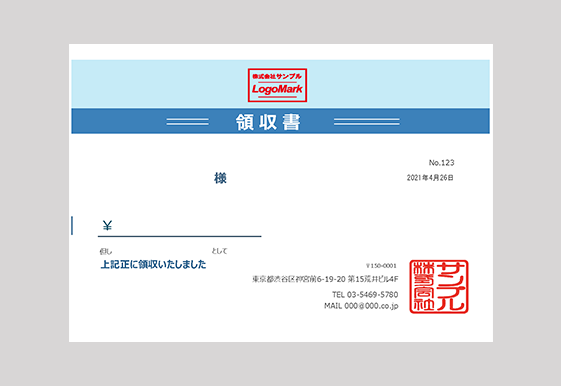The height and width of the screenshot is (386, 561).
Task: Select the 東京都渋谷区神宮前6-19-20 address line
Action: [x=325, y=279]
